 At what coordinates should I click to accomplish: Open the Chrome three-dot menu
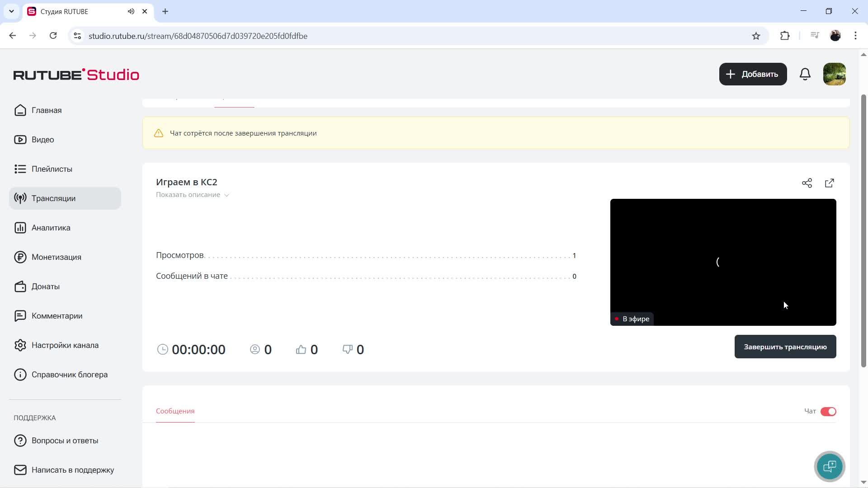[855, 36]
